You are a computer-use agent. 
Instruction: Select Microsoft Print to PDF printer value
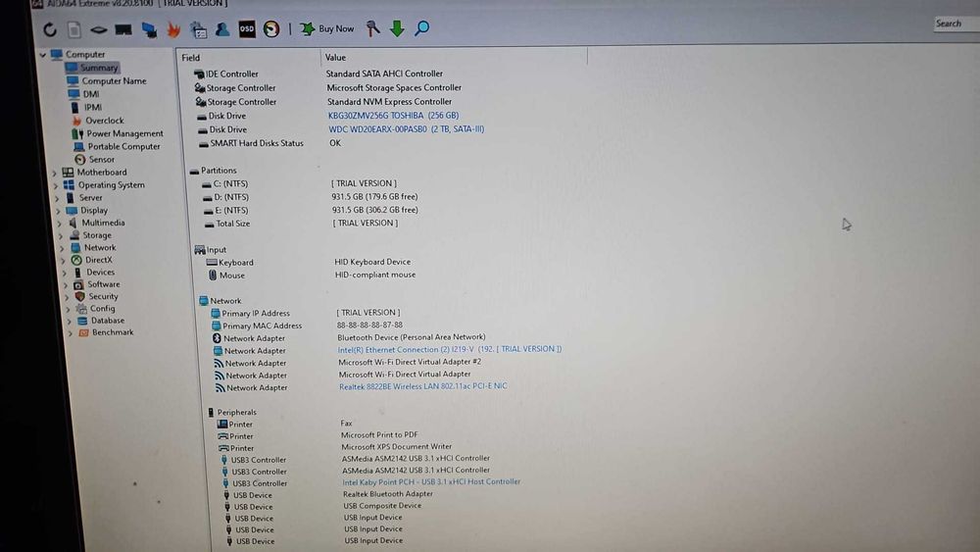[x=379, y=434]
